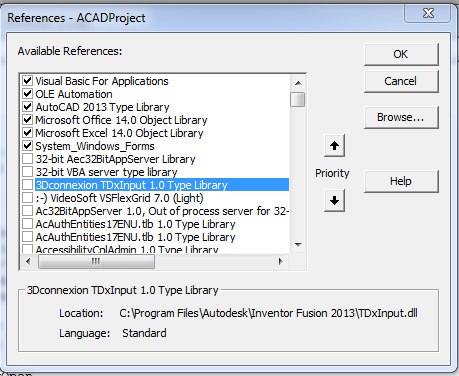
Task: Uncheck OLE Automation reference
Action: [x=27, y=94]
